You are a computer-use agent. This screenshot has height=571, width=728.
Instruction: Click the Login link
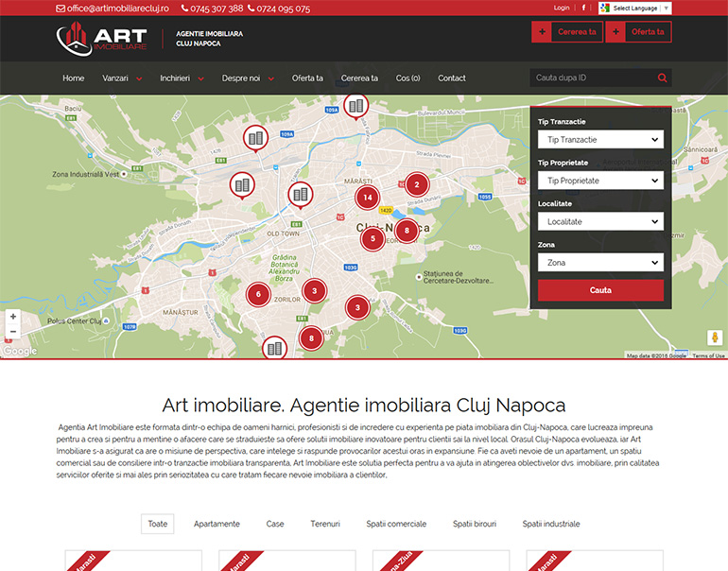point(562,8)
